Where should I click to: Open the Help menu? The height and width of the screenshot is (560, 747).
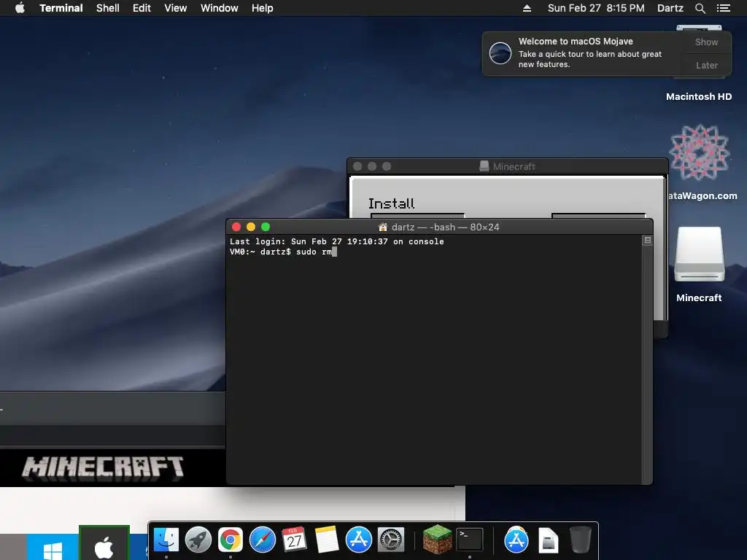(x=262, y=8)
